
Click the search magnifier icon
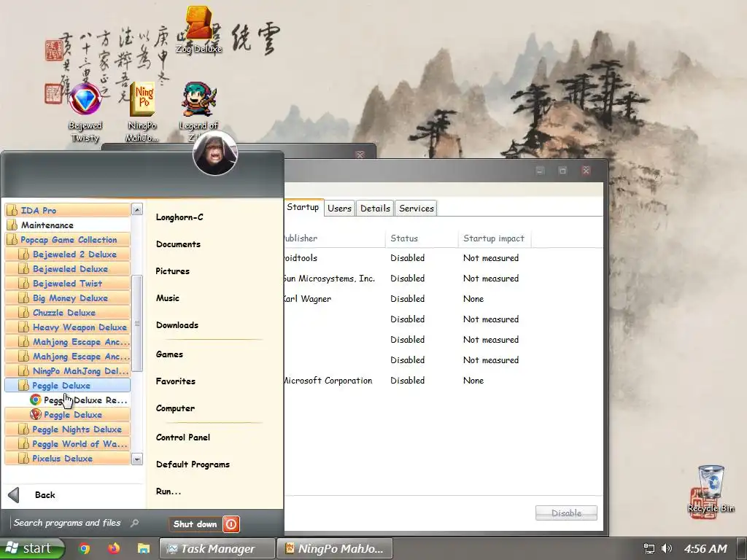click(135, 523)
